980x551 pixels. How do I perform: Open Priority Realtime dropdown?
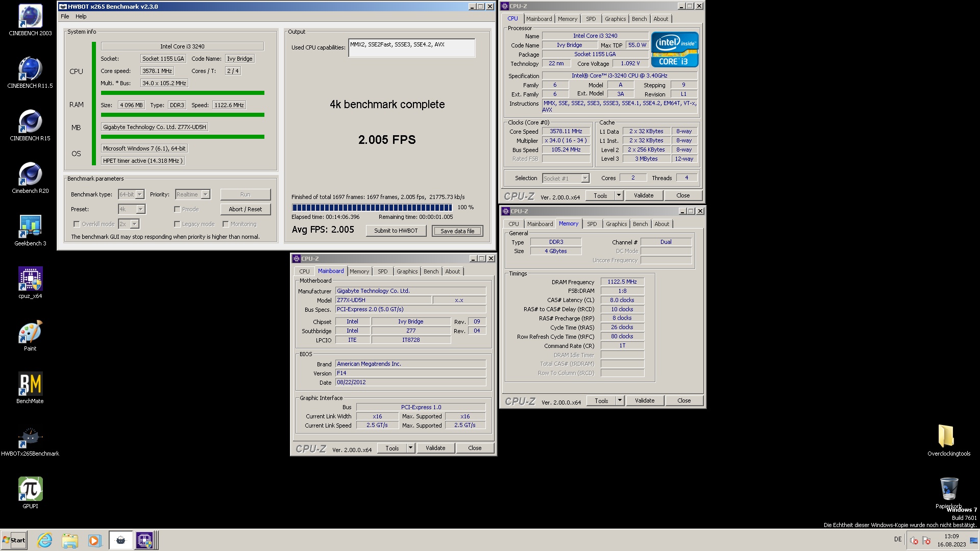click(205, 194)
